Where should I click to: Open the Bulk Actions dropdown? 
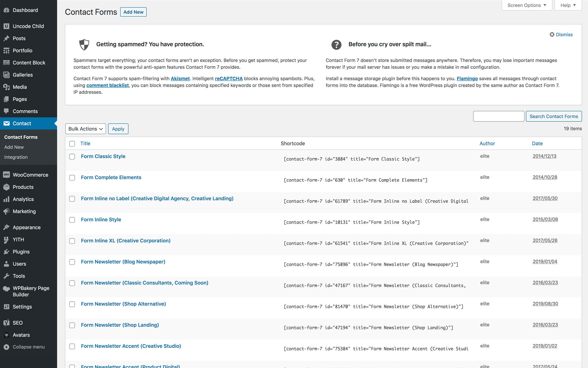pyautogui.click(x=85, y=129)
